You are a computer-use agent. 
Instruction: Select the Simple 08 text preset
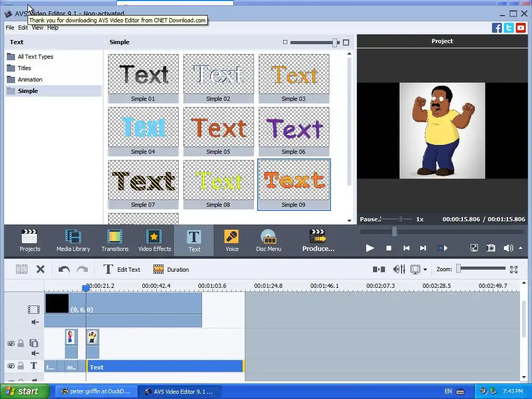219,184
